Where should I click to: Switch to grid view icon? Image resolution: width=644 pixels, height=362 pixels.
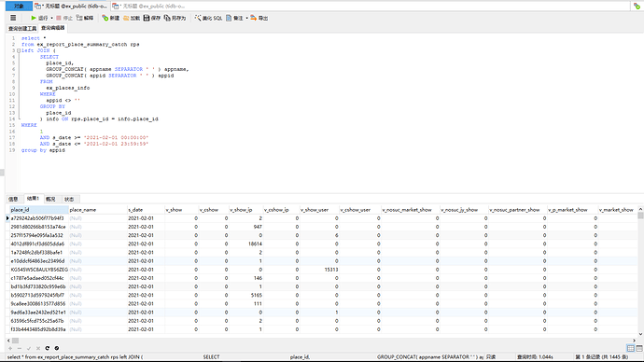(630, 348)
